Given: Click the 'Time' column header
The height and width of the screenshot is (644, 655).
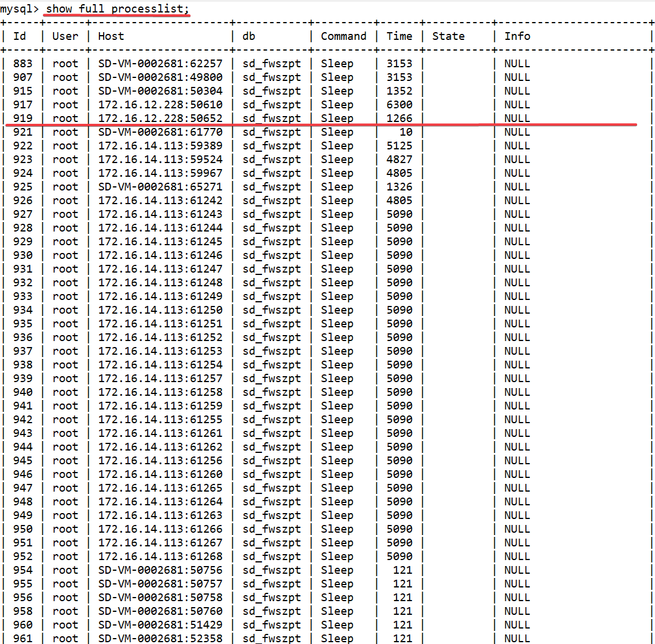Looking at the screenshot, I should pyautogui.click(x=399, y=36).
